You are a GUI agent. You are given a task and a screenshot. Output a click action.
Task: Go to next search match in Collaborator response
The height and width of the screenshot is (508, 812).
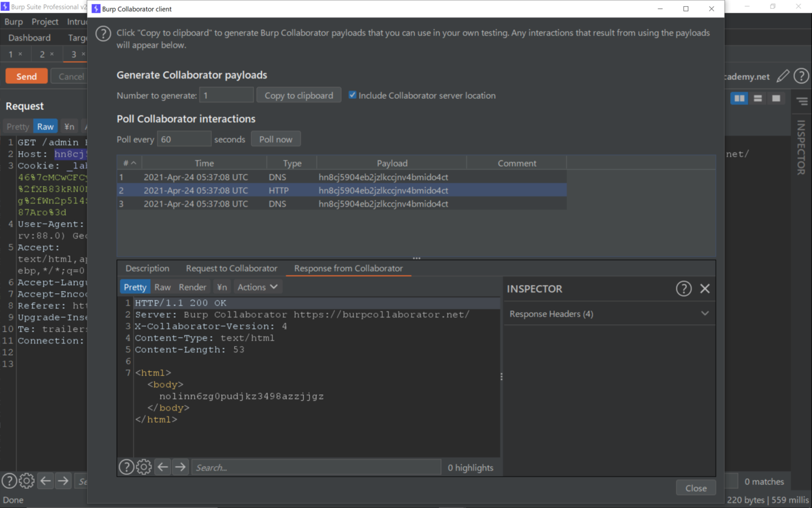tap(180, 467)
